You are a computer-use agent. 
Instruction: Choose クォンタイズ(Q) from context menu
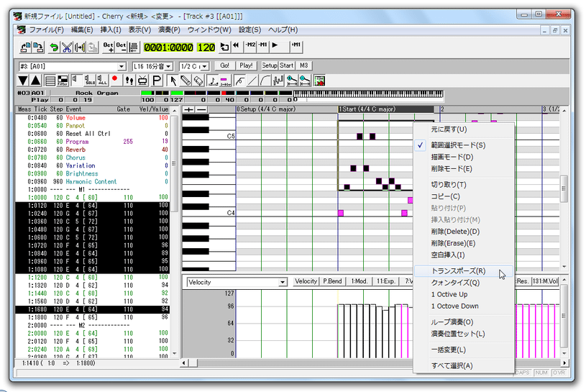pyautogui.click(x=464, y=283)
